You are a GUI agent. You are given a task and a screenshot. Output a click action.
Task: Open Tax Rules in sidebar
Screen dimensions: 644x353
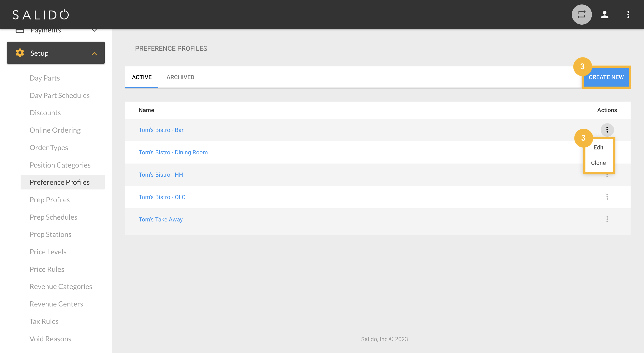point(44,321)
